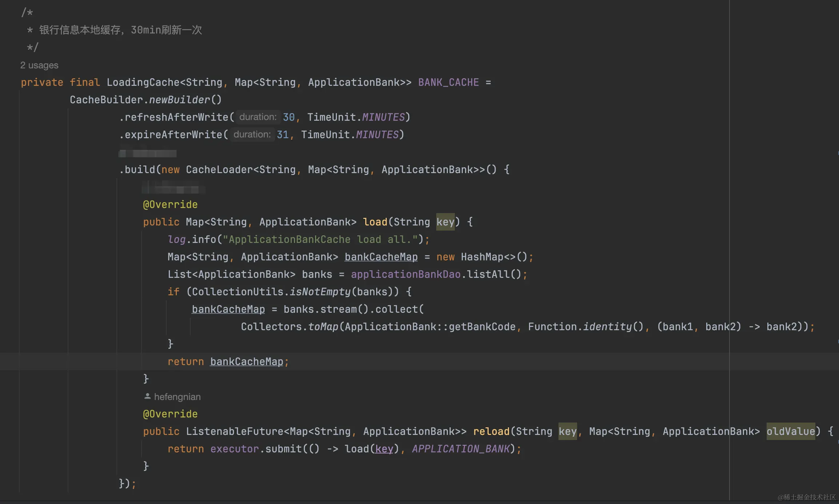Click the listAll method call
839x504 pixels.
[488, 274]
